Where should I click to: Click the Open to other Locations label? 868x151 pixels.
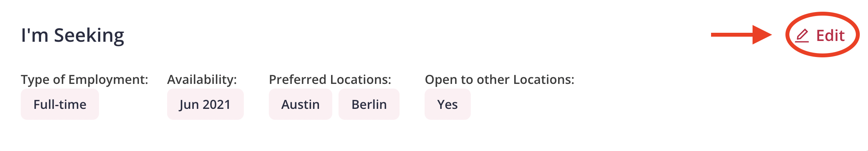coord(499,80)
